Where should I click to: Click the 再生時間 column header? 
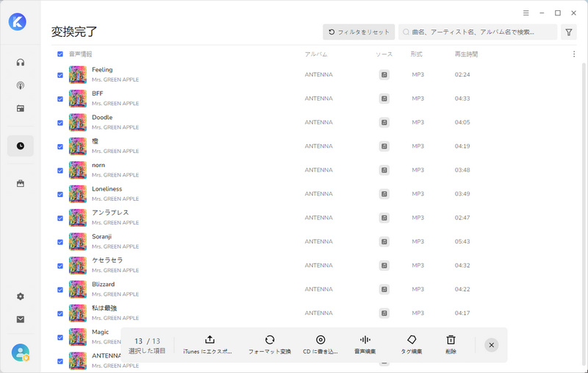pos(466,54)
